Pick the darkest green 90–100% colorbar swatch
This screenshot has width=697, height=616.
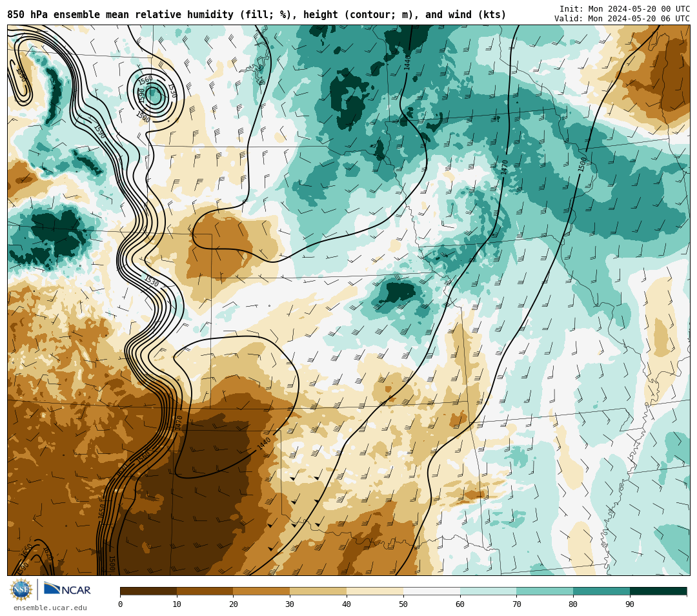(658, 591)
